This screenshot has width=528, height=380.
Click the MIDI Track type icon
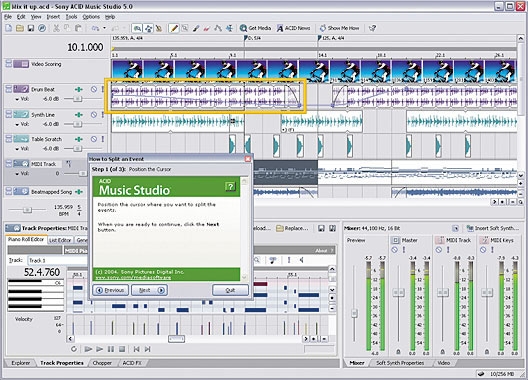point(21,164)
